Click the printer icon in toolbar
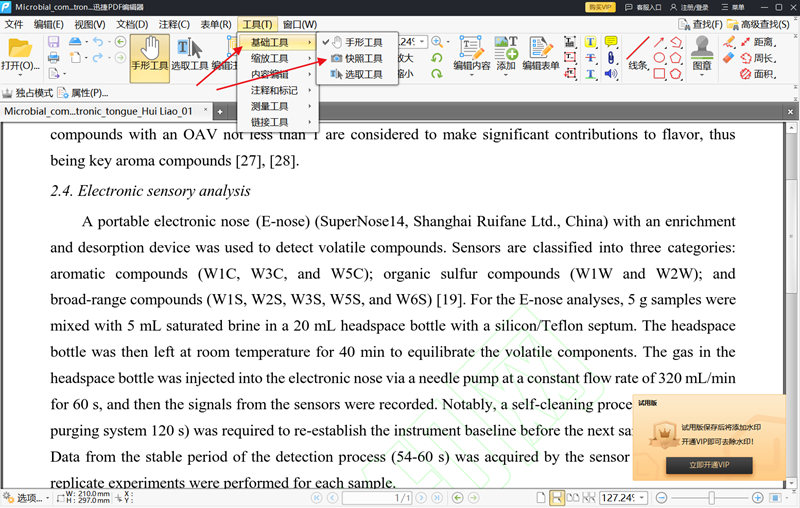The width and height of the screenshot is (800, 508). pos(54,58)
